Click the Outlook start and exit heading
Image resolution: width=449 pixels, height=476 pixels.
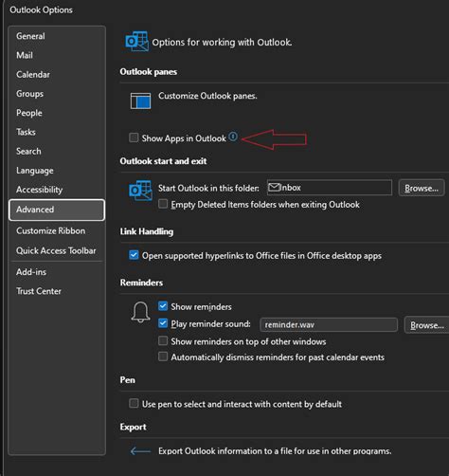163,161
